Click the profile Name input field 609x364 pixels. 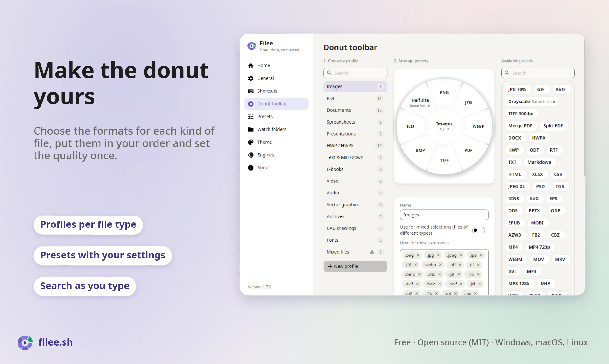click(444, 215)
